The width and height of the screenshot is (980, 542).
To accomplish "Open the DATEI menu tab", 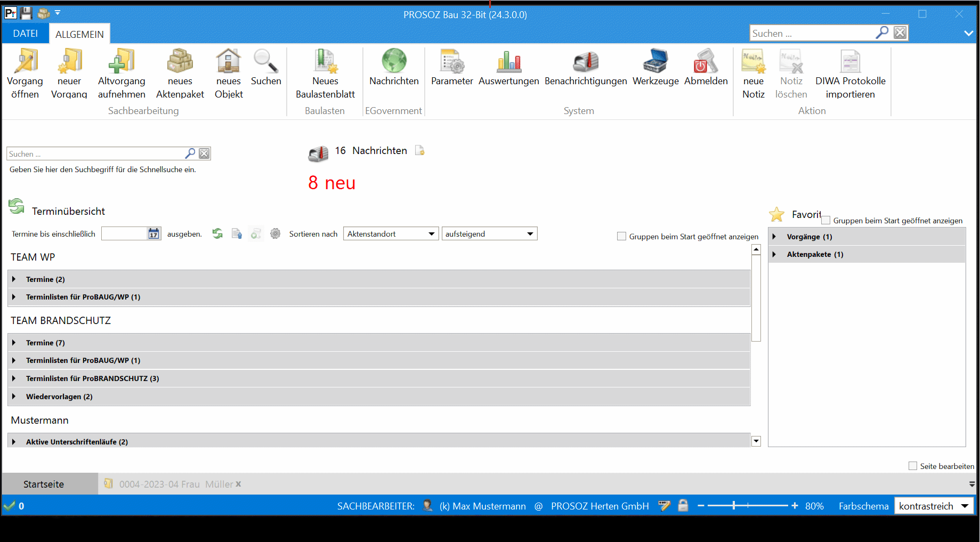I will click(25, 34).
